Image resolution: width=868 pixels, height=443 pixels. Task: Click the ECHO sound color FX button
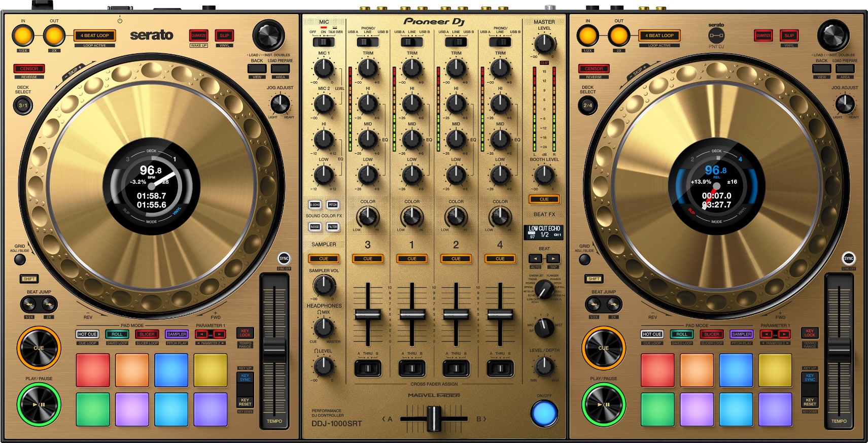tap(315, 205)
